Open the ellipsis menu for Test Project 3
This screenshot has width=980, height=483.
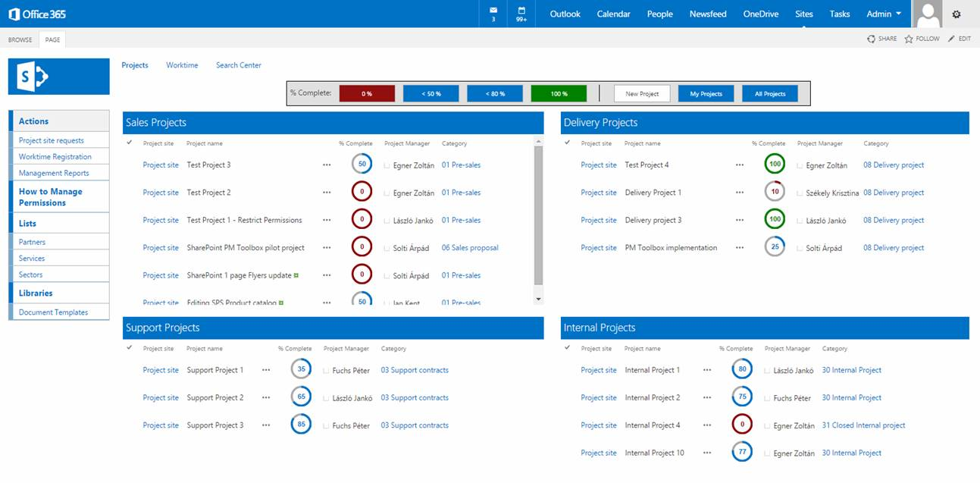(327, 165)
